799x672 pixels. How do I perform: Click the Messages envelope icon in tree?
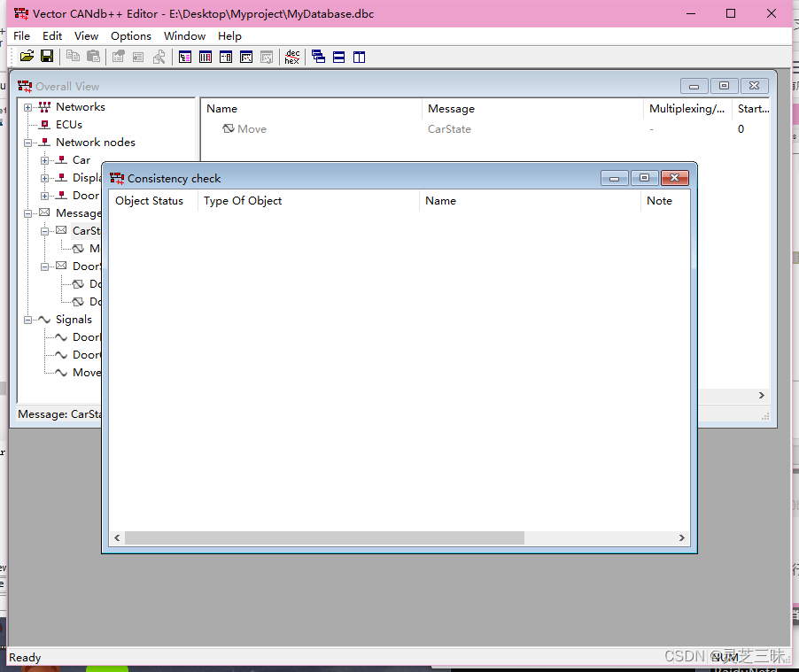45,213
